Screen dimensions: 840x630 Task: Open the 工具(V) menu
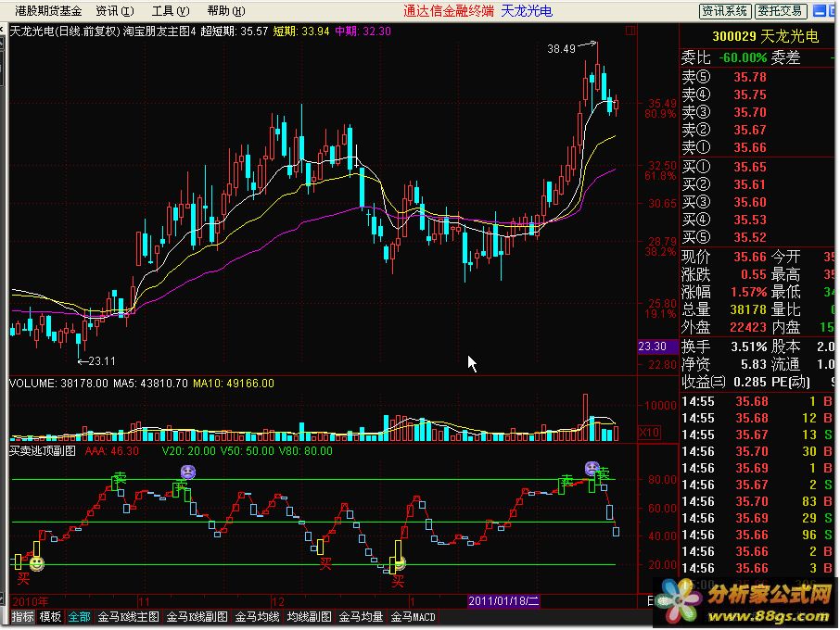(171, 11)
